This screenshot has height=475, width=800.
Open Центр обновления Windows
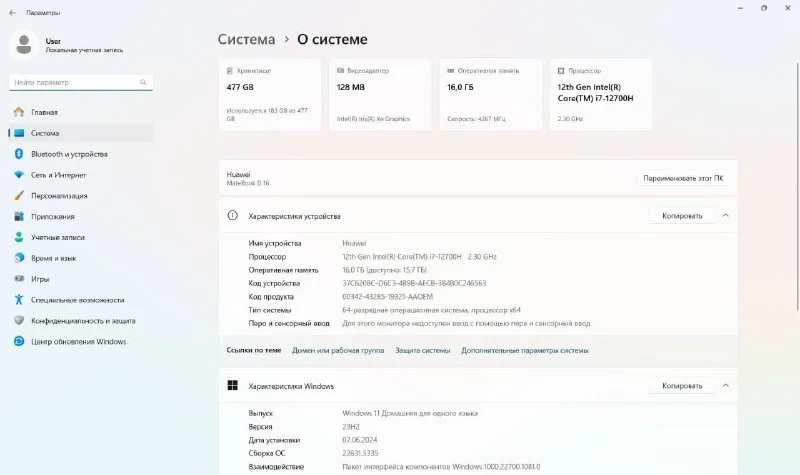(x=78, y=341)
